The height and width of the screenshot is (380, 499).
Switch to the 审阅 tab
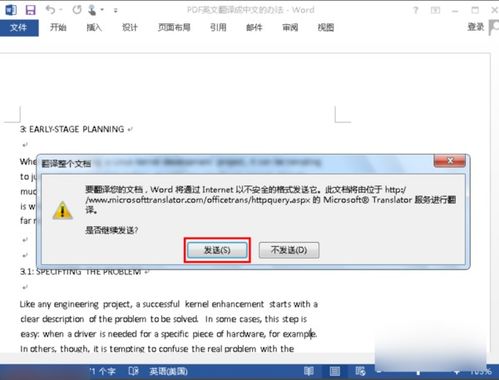(x=290, y=27)
